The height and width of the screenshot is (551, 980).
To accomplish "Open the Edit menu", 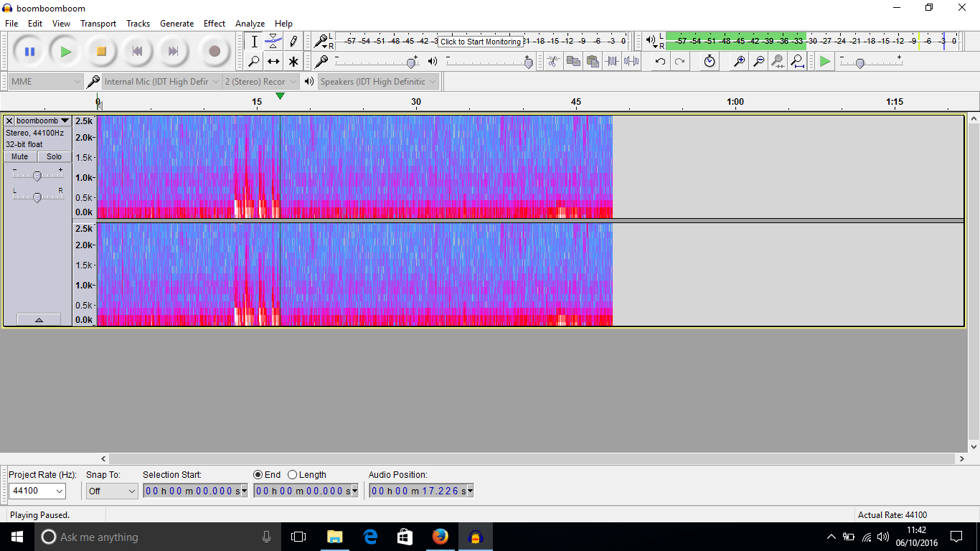I will point(35,24).
